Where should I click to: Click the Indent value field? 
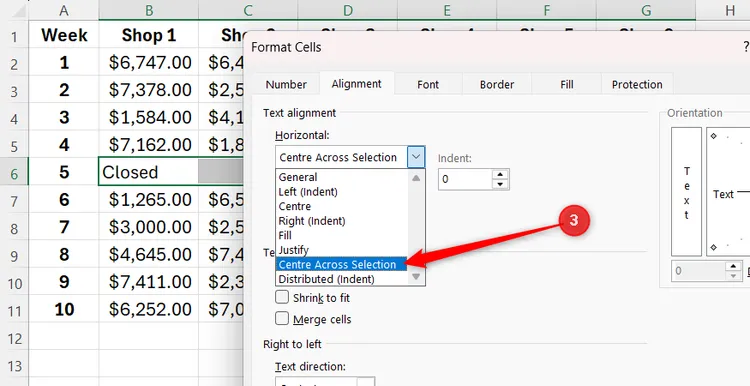[x=465, y=179]
